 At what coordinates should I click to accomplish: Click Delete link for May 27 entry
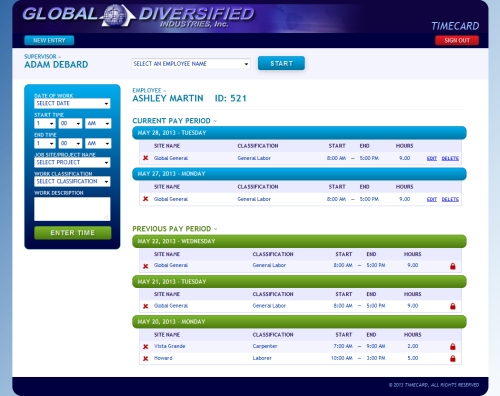(450, 199)
